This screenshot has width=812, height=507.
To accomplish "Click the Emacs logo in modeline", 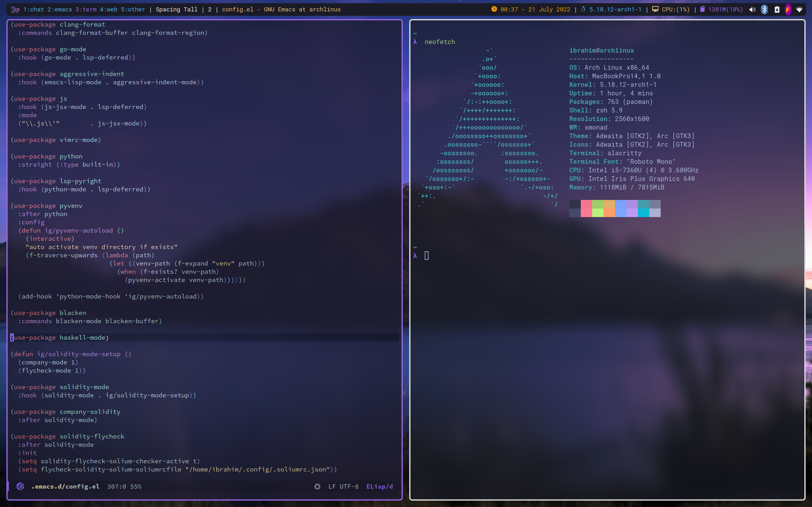I will tap(20, 486).
